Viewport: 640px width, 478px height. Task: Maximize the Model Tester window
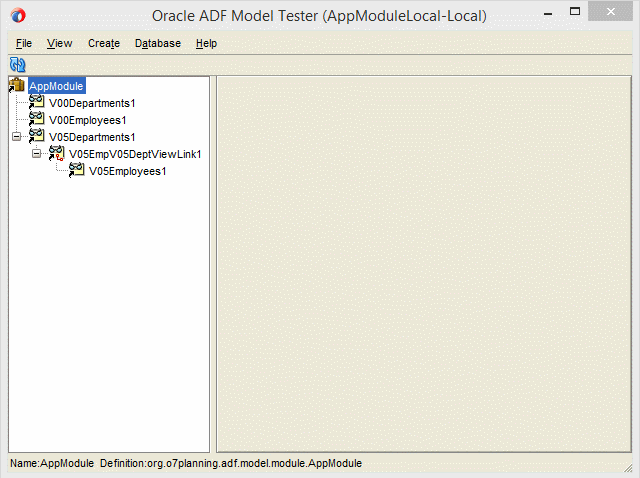pos(575,11)
